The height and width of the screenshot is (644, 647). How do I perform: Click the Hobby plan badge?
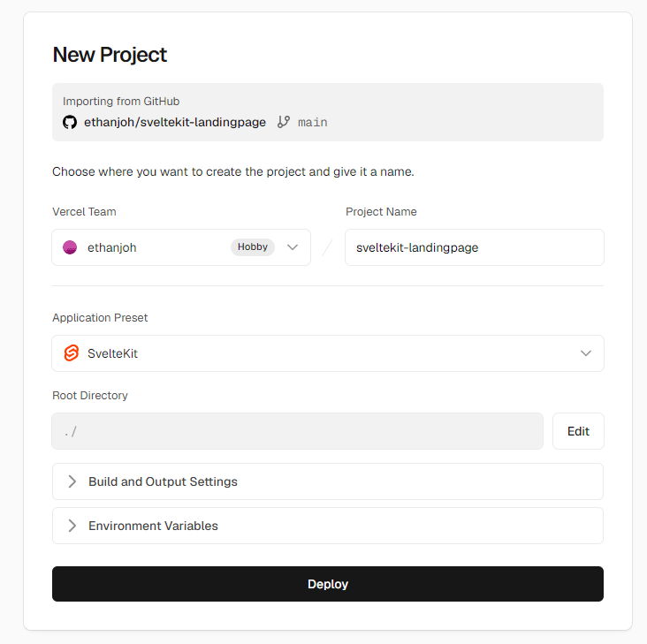click(x=253, y=247)
